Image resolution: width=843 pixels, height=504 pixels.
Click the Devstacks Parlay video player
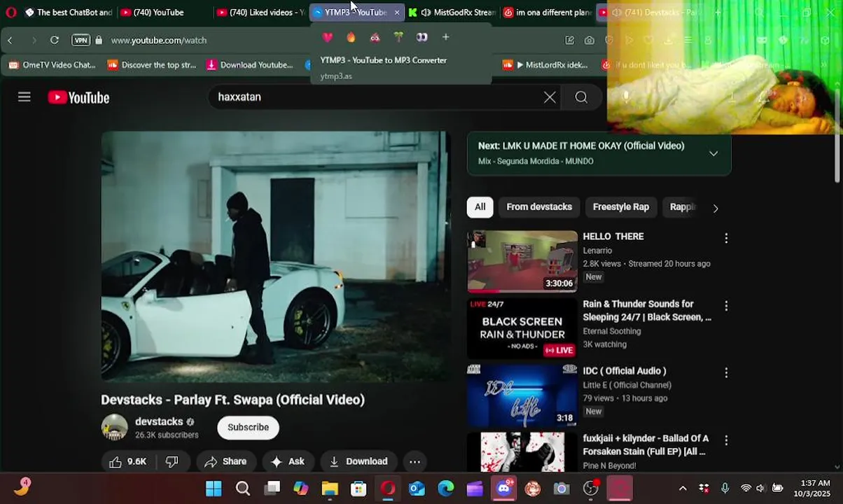coord(276,256)
